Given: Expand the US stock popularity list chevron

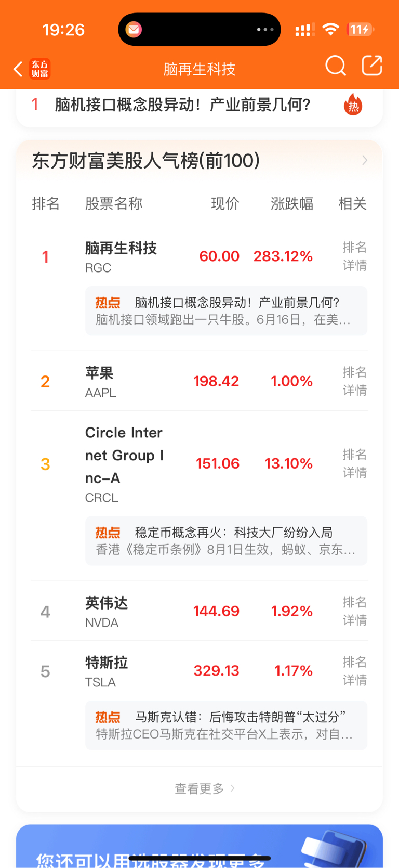Looking at the screenshot, I should click(365, 160).
